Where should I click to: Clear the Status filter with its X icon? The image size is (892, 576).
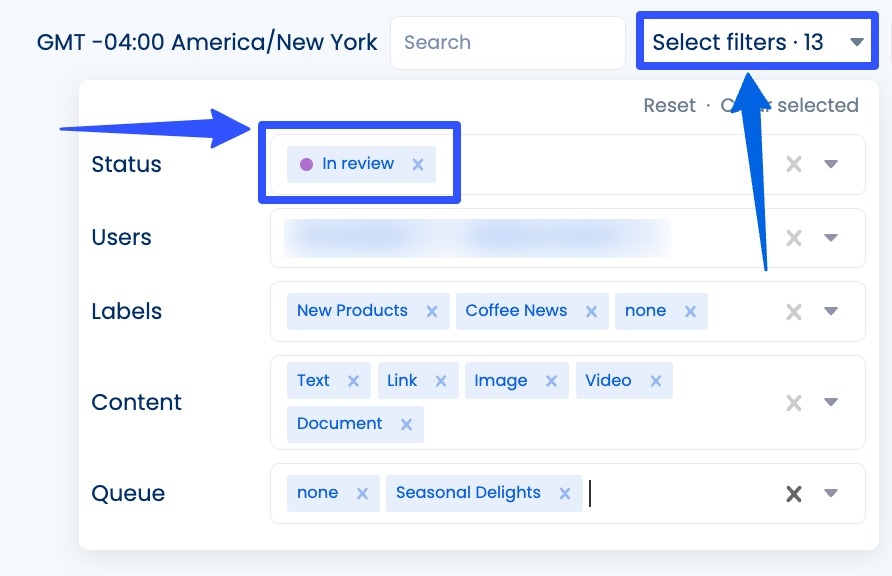[x=793, y=164]
